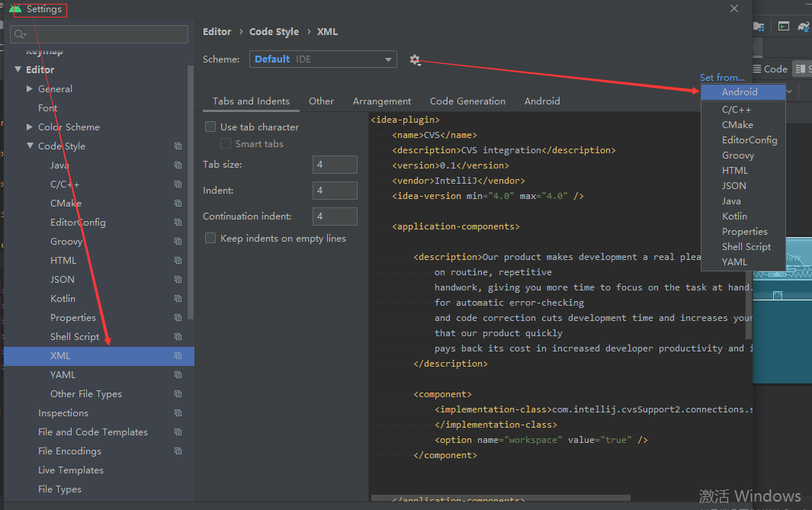Choose CMake from the Set from menu
812x510 pixels.
[x=743, y=125]
